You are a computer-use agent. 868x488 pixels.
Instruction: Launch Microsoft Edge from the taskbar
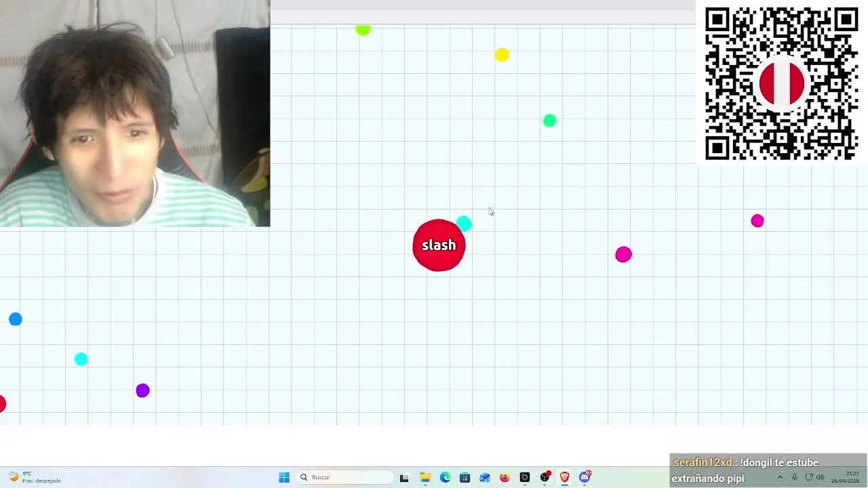pyautogui.click(x=445, y=477)
